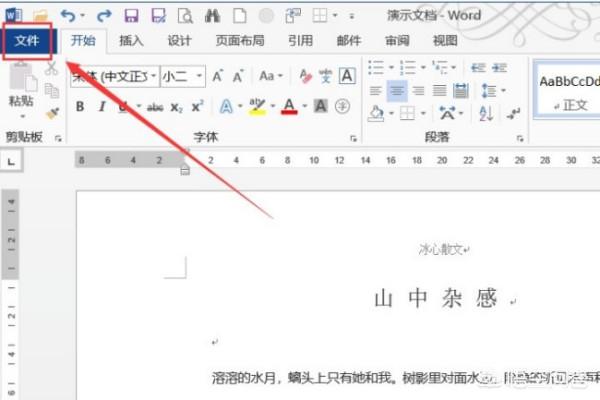Center align the paragraph
The height and width of the screenshot is (400, 600).
coord(396,89)
